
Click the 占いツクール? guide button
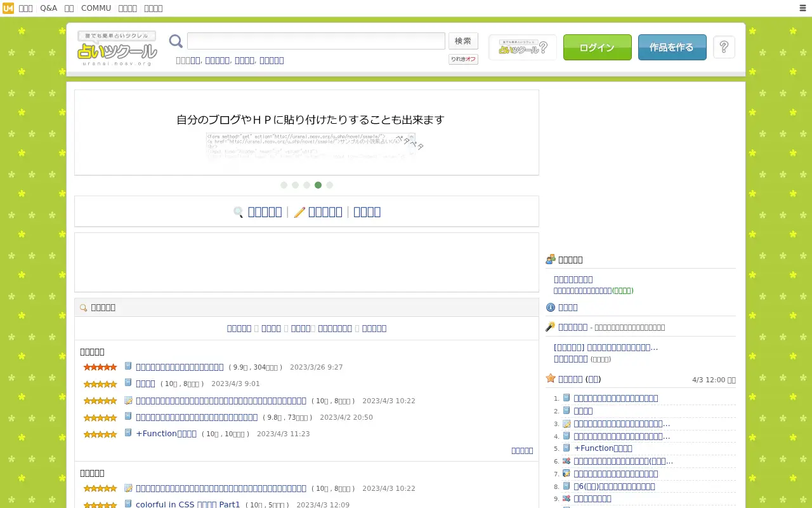[x=523, y=48]
